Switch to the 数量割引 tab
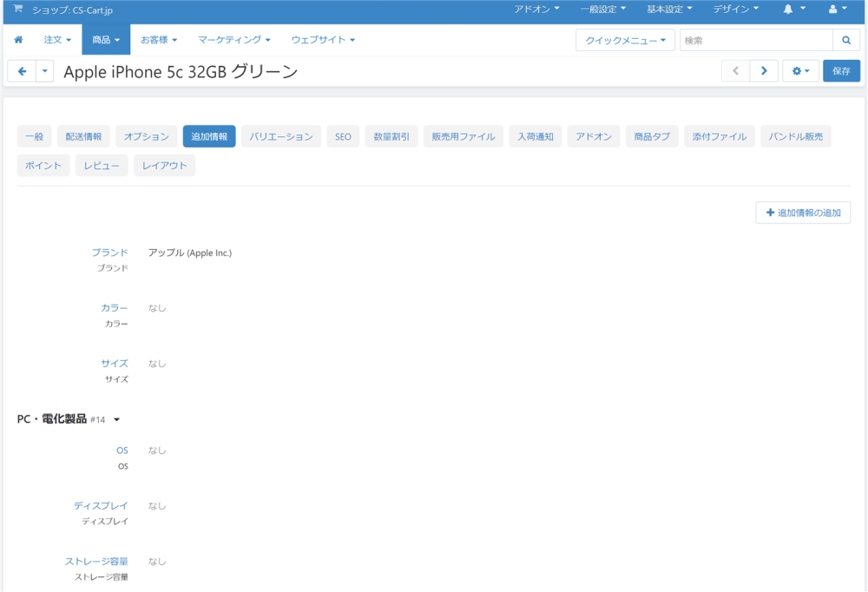 (x=391, y=137)
